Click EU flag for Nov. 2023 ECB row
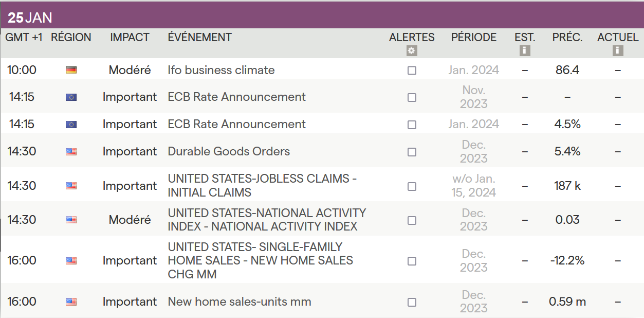 tap(71, 97)
